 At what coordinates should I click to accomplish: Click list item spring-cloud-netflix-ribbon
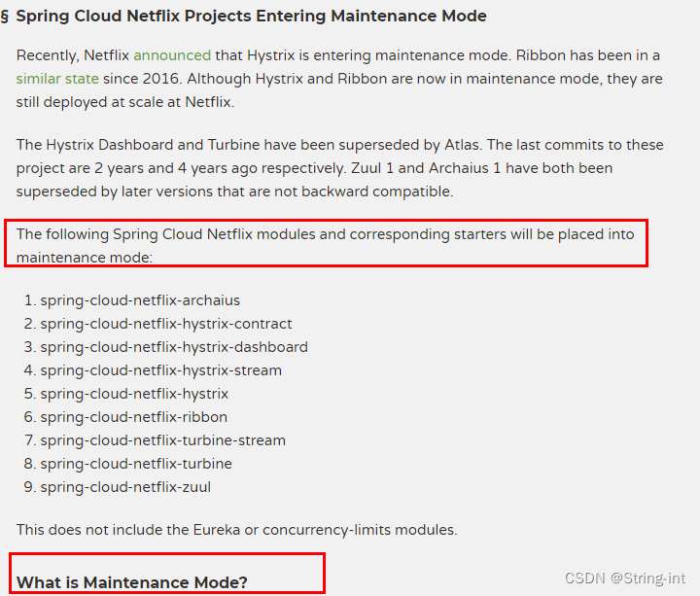134,417
